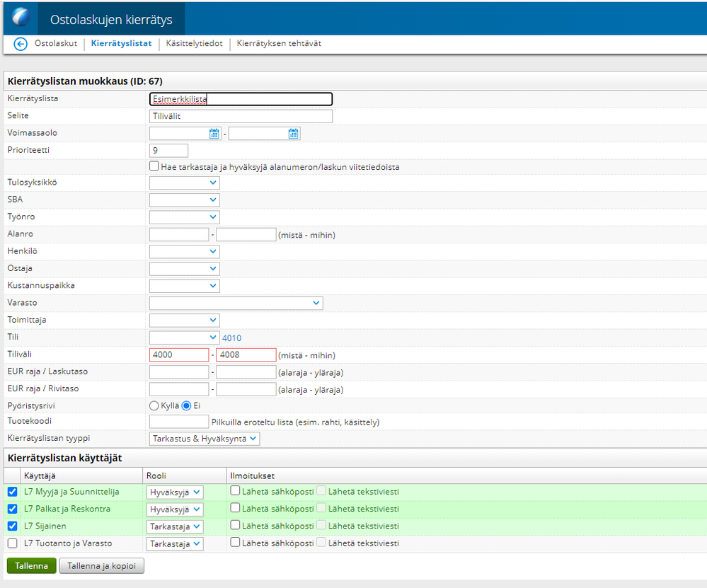This screenshot has width=707, height=588.
Task: Change role dropdown for L7 Myyjä ja Suunnittelija
Action: 175,492
